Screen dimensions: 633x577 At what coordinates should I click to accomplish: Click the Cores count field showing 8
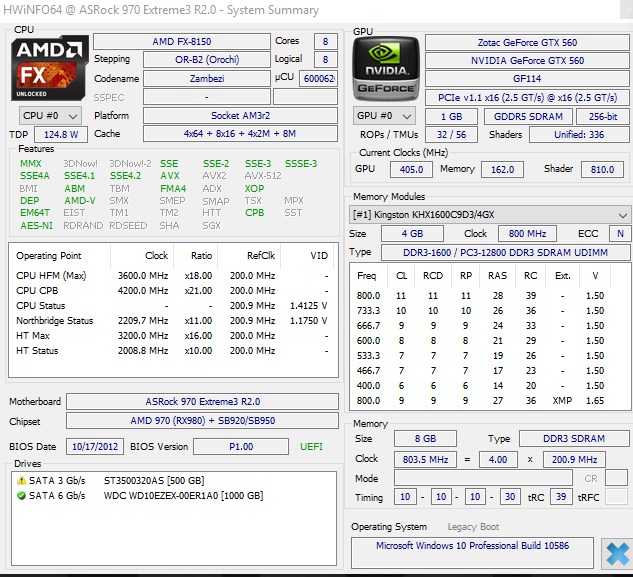[325, 41]
